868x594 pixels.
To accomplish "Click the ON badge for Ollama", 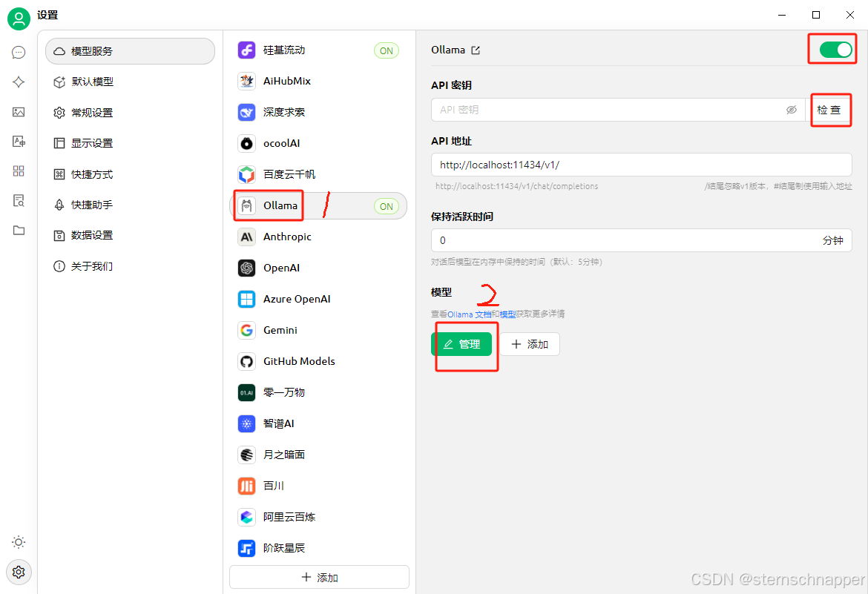I will click(387, 206).
